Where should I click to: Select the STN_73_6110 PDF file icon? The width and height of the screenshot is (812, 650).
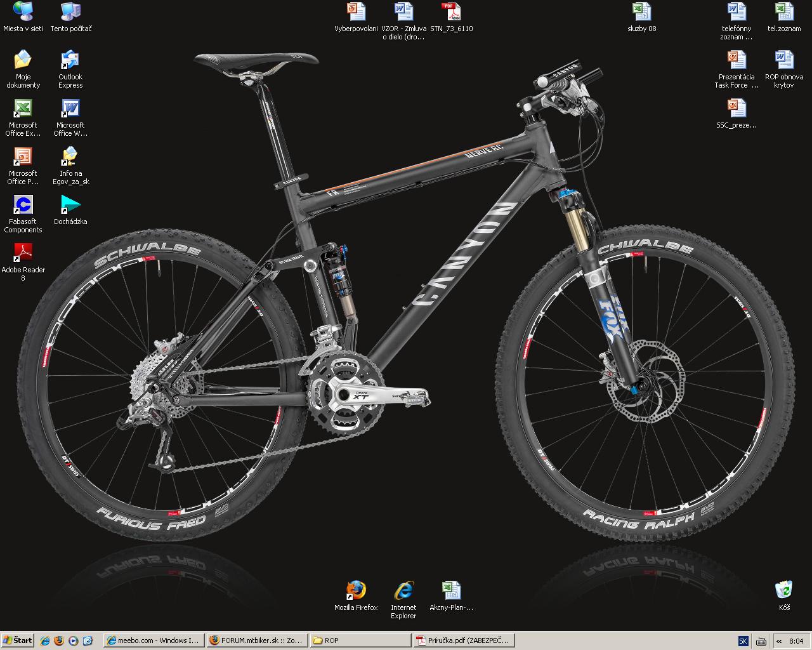[x=451, y=12]
